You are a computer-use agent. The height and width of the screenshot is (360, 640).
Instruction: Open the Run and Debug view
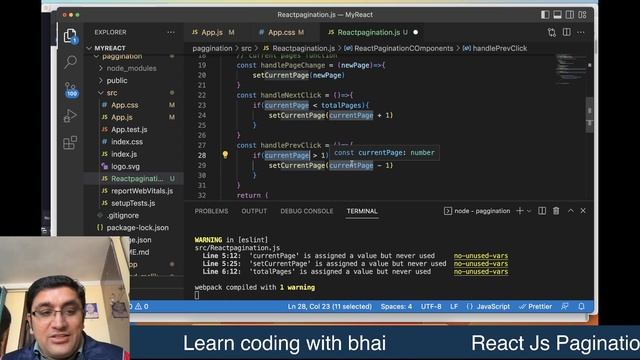pos(70,116)
